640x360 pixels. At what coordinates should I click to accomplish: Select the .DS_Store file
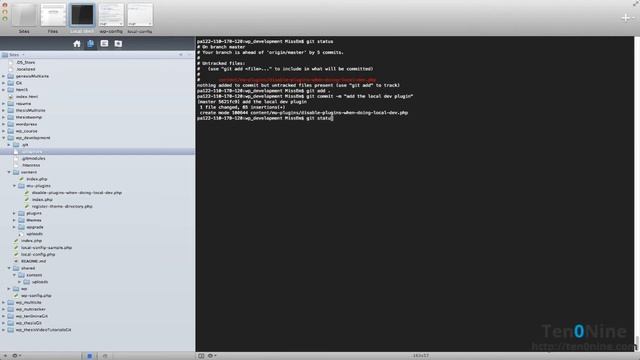coord(25,62)
